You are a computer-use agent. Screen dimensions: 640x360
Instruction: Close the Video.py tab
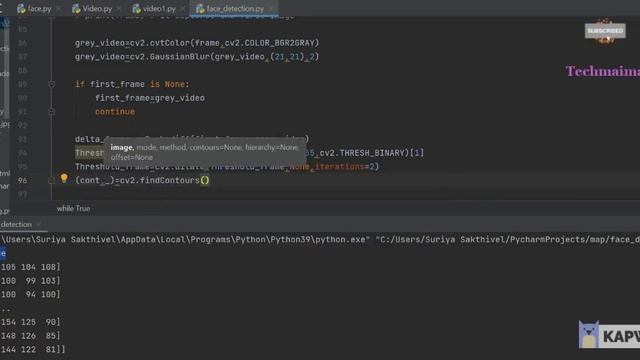[119, 8]
